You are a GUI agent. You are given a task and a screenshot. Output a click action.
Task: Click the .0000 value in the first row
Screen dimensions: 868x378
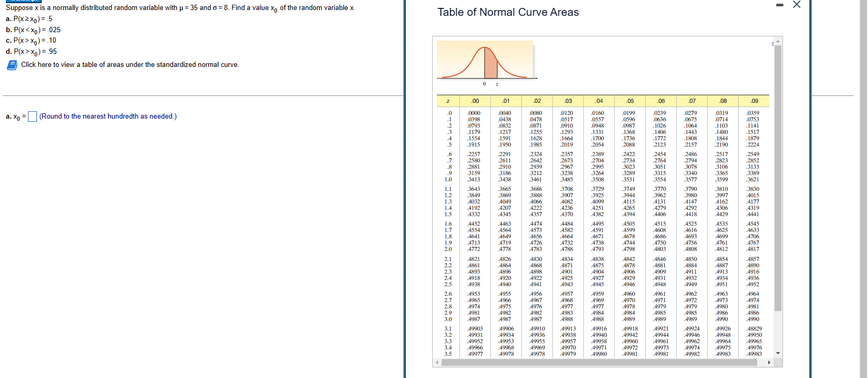click(x=473, y=113)
